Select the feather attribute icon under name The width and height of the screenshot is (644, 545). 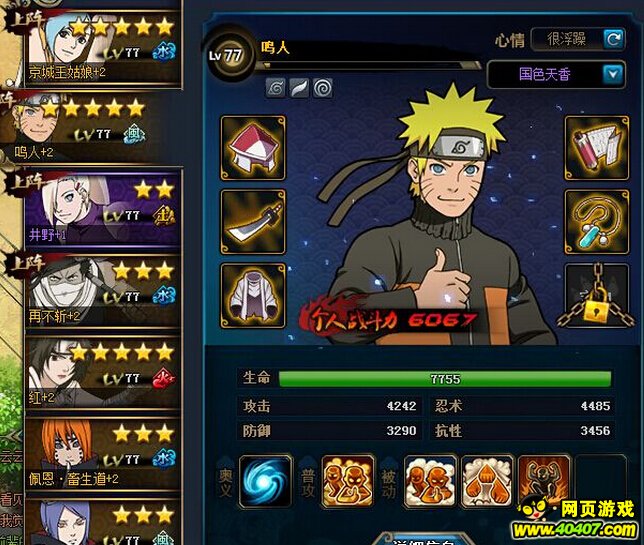pyautogui.click(x=299, y=88)
